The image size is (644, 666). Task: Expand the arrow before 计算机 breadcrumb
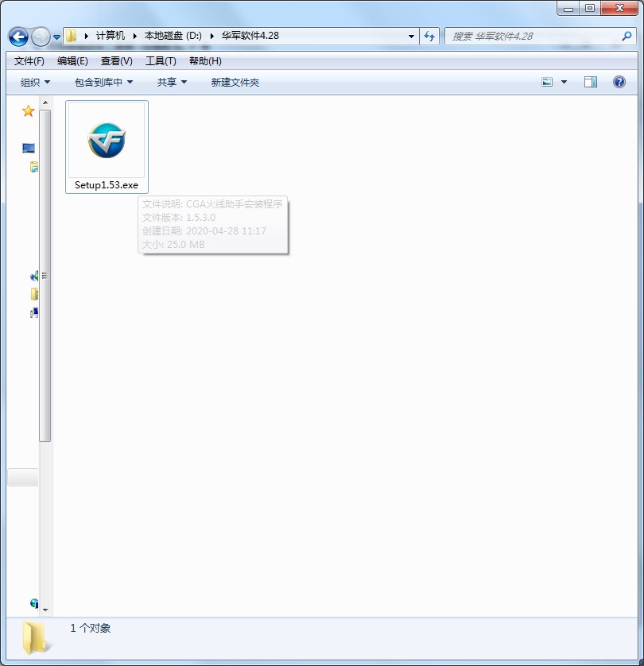coord(86,36)
